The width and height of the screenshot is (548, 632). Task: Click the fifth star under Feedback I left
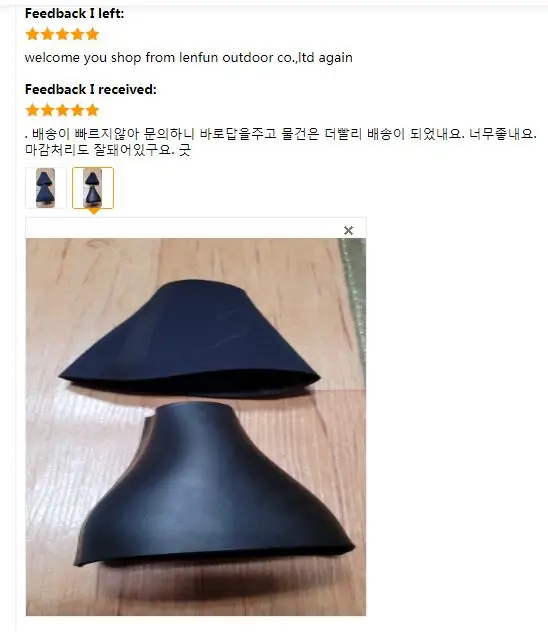pos(92,34)
